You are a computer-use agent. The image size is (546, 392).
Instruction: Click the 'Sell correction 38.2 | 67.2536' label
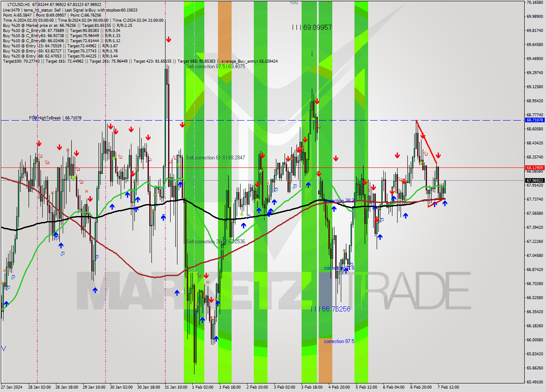tap(215, 242)
